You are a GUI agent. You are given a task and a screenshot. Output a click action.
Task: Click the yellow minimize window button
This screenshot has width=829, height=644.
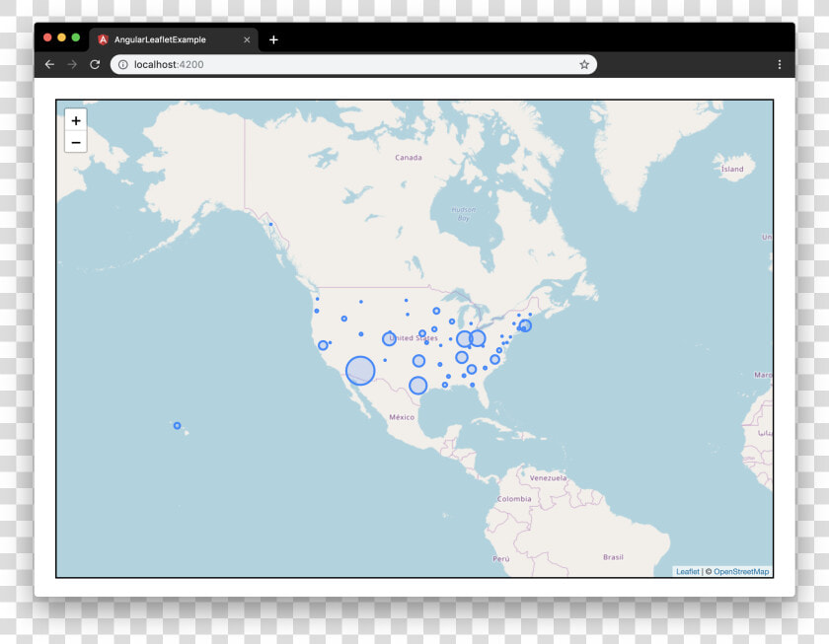(x=61, y=37)
